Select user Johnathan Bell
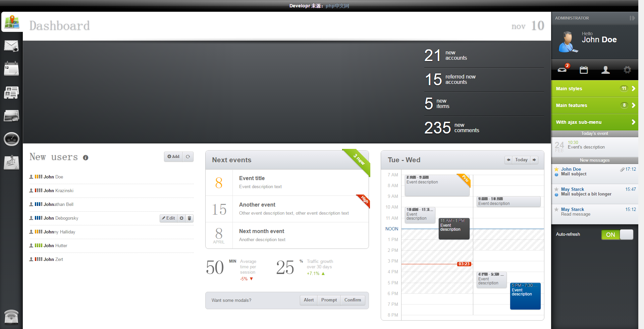This screenshot has height=329, width=644. coord(111,205)
